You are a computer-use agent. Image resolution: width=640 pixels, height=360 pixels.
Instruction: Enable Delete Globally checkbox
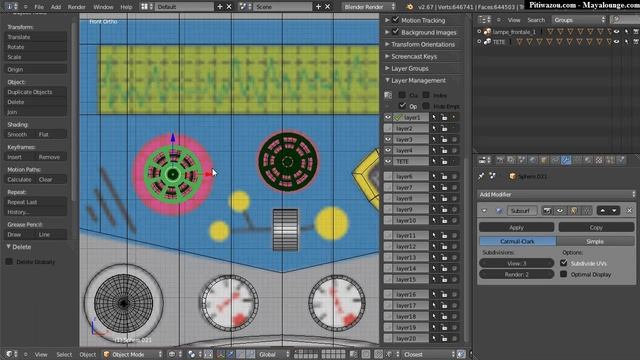(x=9, y=262)
